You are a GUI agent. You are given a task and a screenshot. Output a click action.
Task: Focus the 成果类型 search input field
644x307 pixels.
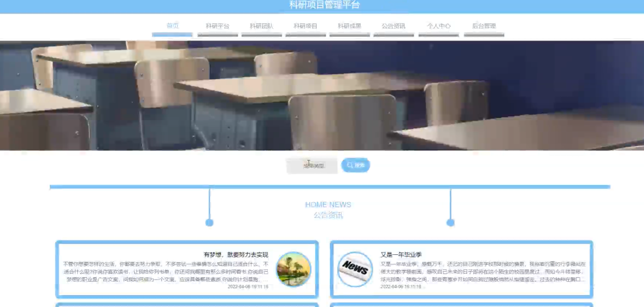tap(312, 165)
